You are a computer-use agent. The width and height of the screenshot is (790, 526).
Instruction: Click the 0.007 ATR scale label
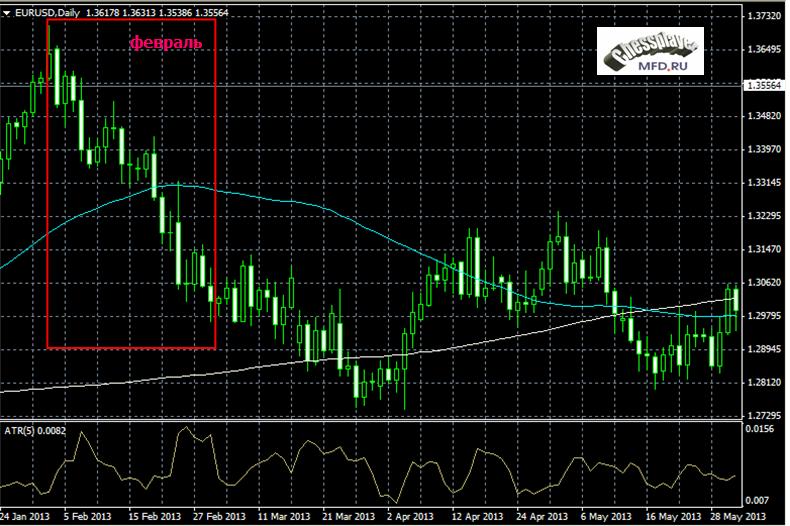(758, 500)
